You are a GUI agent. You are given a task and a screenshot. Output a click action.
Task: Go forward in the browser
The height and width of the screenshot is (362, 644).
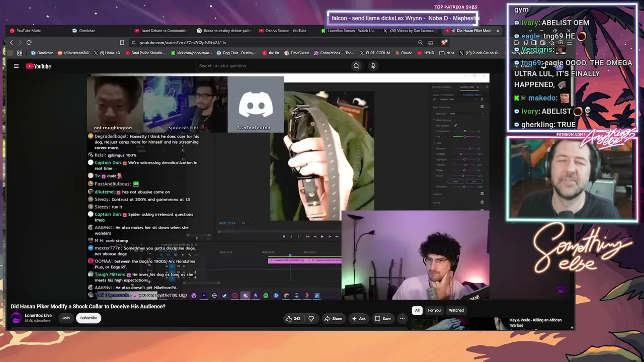pyautogui.click(x=20, y=43)
